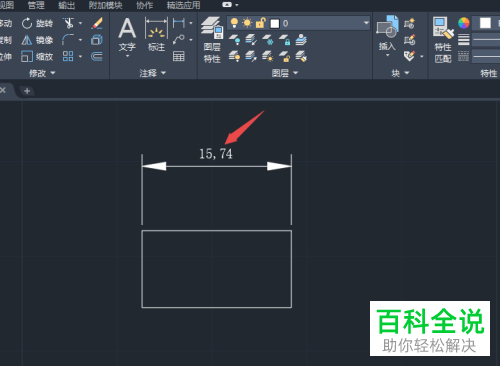Insert a Table via table icon

click(x=179, y=56)
